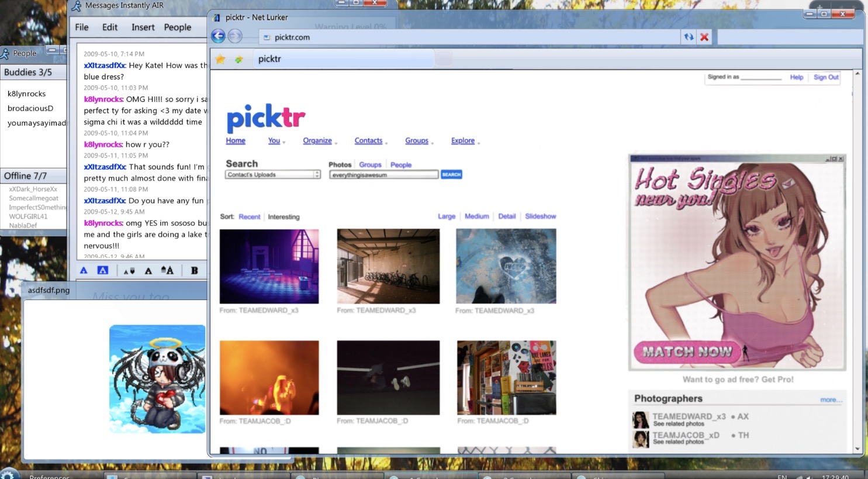Reset to normal font size A
The height and width of the screenshot is (479, 868).
(148, 271)
